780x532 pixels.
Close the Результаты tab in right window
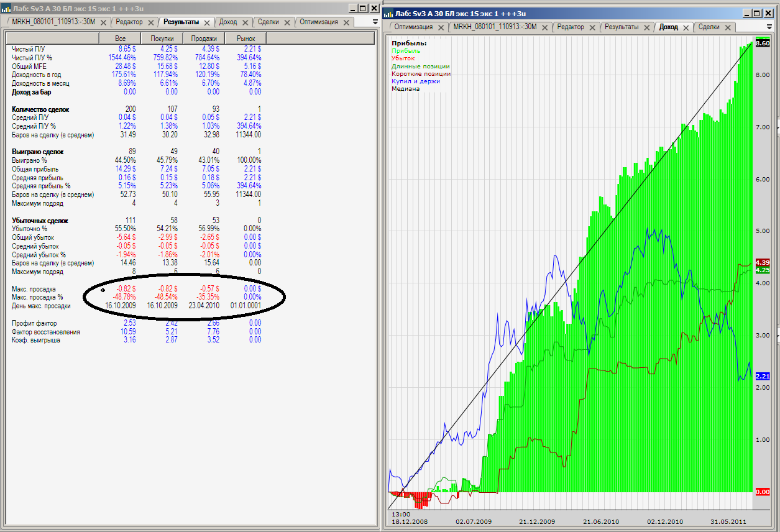646,27
